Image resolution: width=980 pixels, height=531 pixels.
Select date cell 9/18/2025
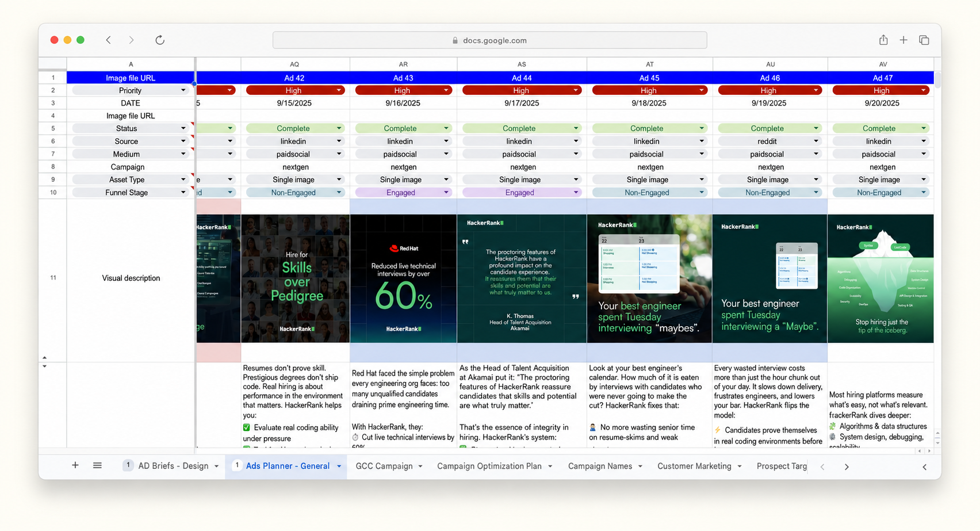[649, 103]
